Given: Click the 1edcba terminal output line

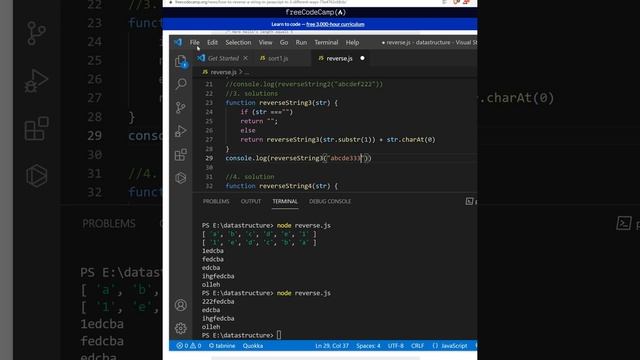Looking at the screenshot, I should 213,251.
